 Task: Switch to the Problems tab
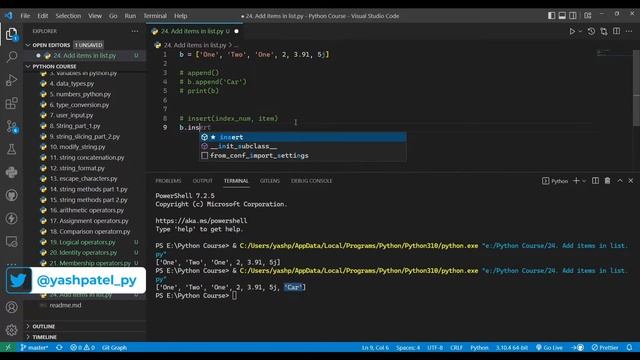(168, 181)
